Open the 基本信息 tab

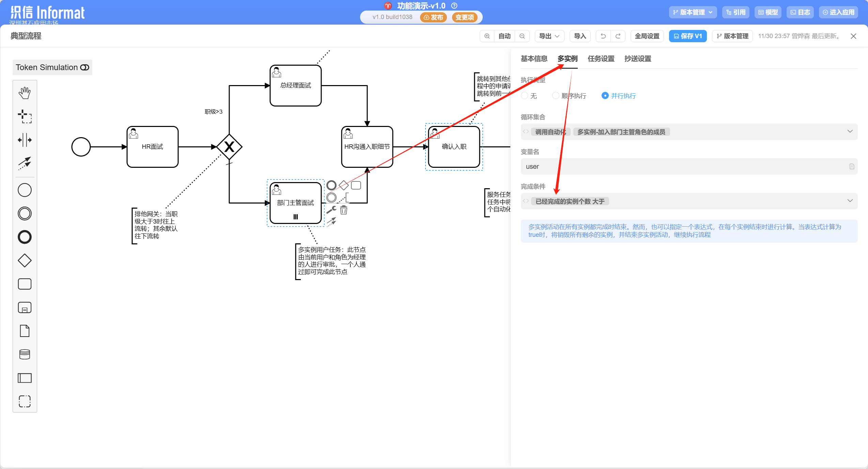[534, 59]
